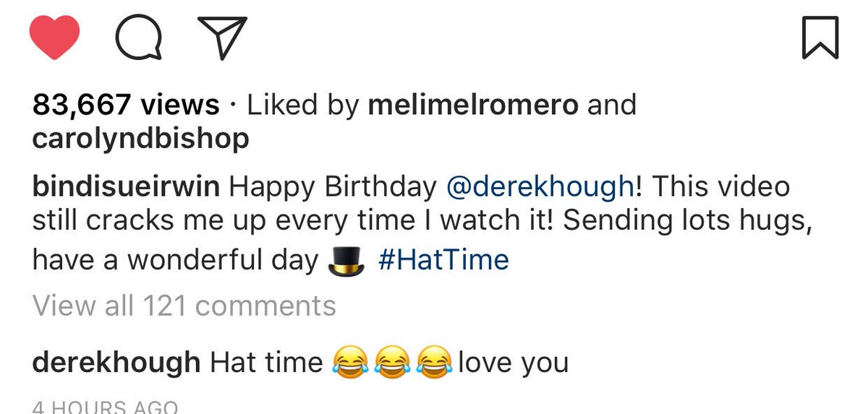Tap the 4 HOURS AGO timestamp

(x=105, y=407)
